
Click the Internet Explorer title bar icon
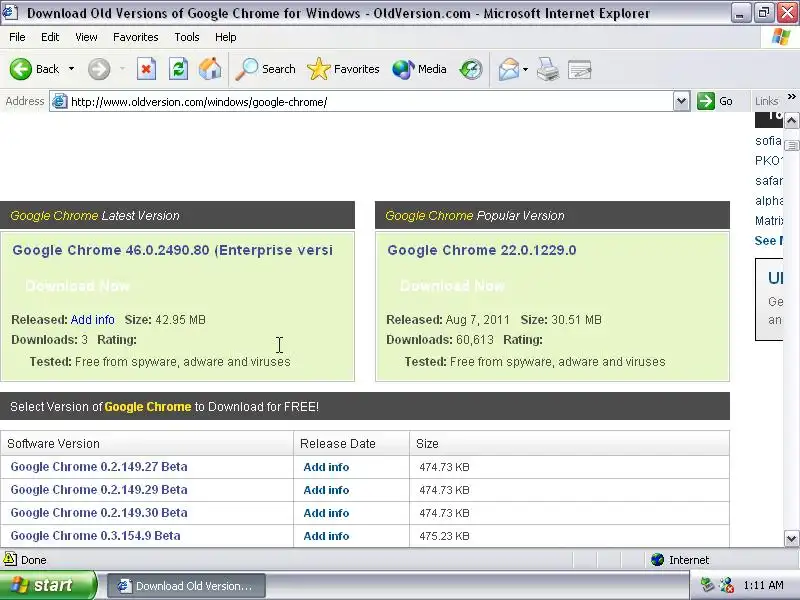coord(10,12)
